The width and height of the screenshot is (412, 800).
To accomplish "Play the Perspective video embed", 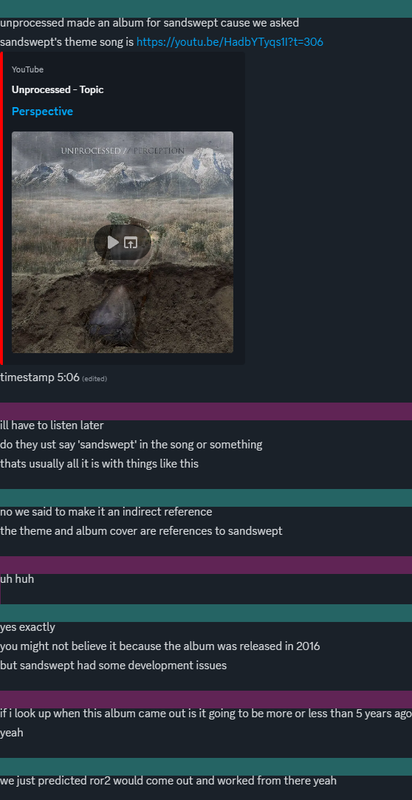I will click(113, 242).
